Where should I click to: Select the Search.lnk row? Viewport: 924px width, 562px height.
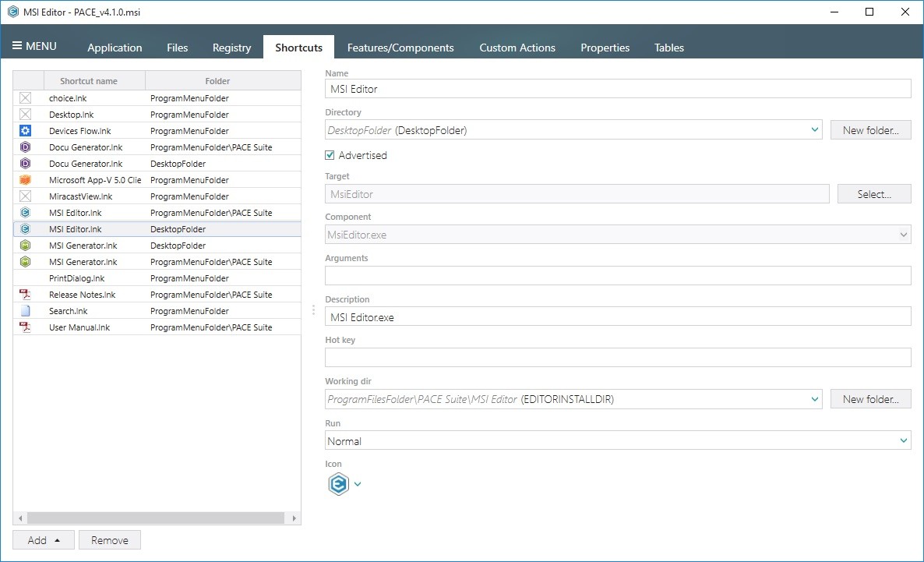click(157, 311)
